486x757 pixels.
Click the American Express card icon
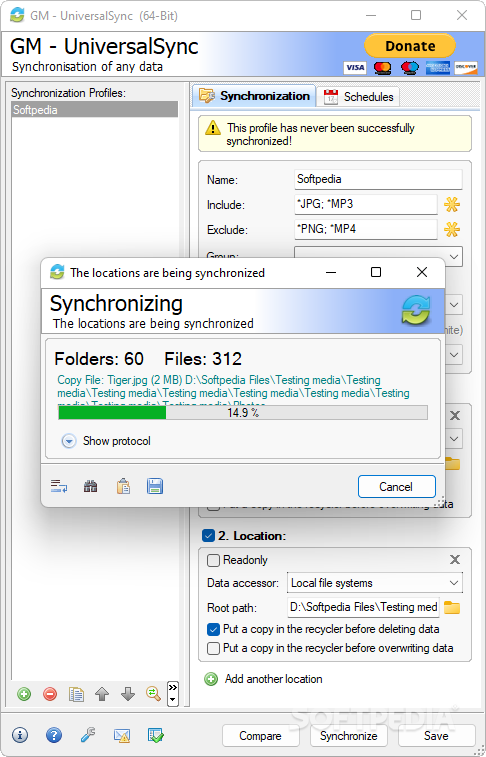pyautogui.click(x=438, y=68)
